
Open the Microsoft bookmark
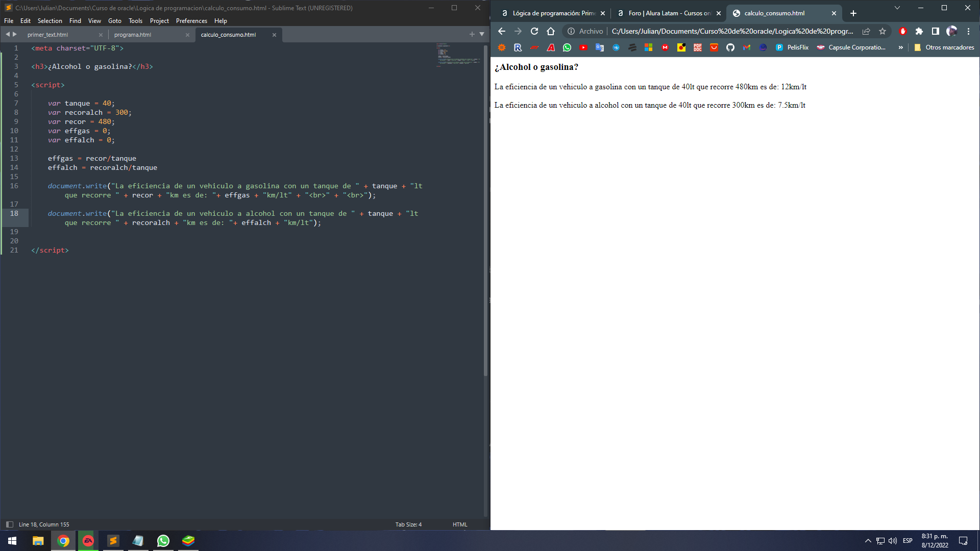coord(649,47)
